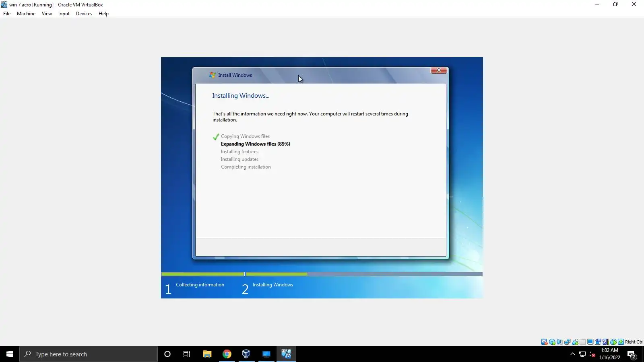The image size is (644, 362).
Task: Click the display indicator icon
Action: [590, 342]
